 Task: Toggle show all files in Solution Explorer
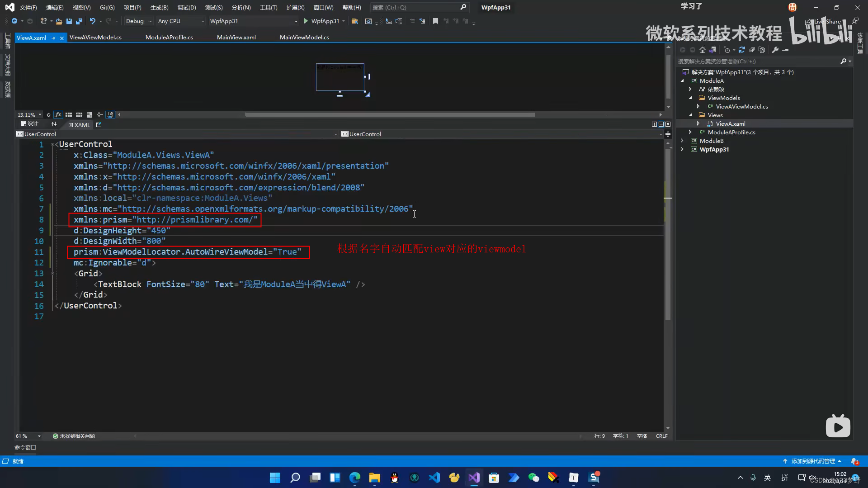point(762,50)
